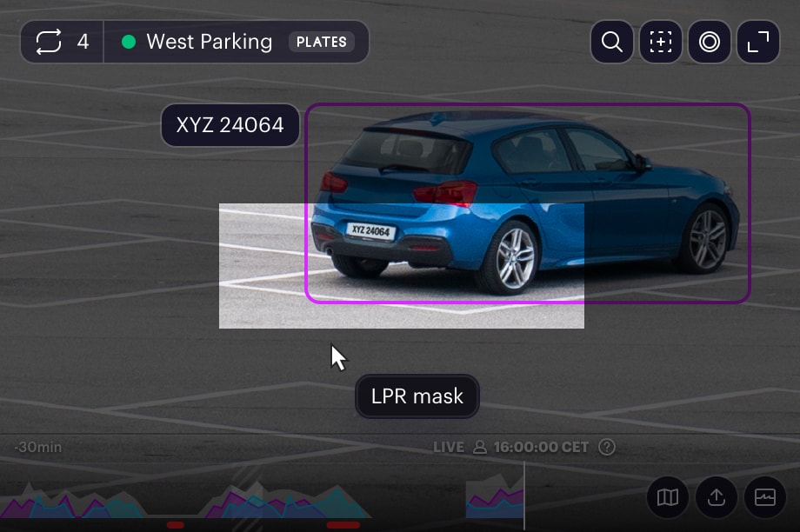Click the -30min timeline label

pos(37,448)
